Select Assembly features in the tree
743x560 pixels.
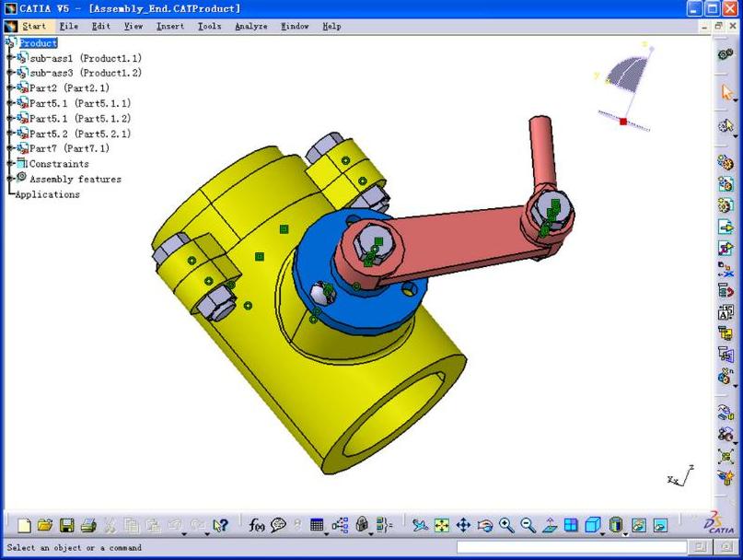[75, 180]
